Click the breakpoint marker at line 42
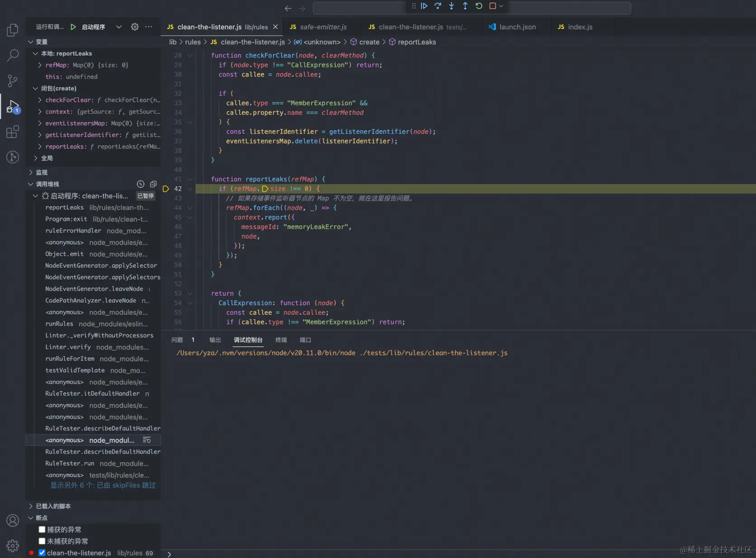This screenshot has width=756, height=558. coord(166,189)
